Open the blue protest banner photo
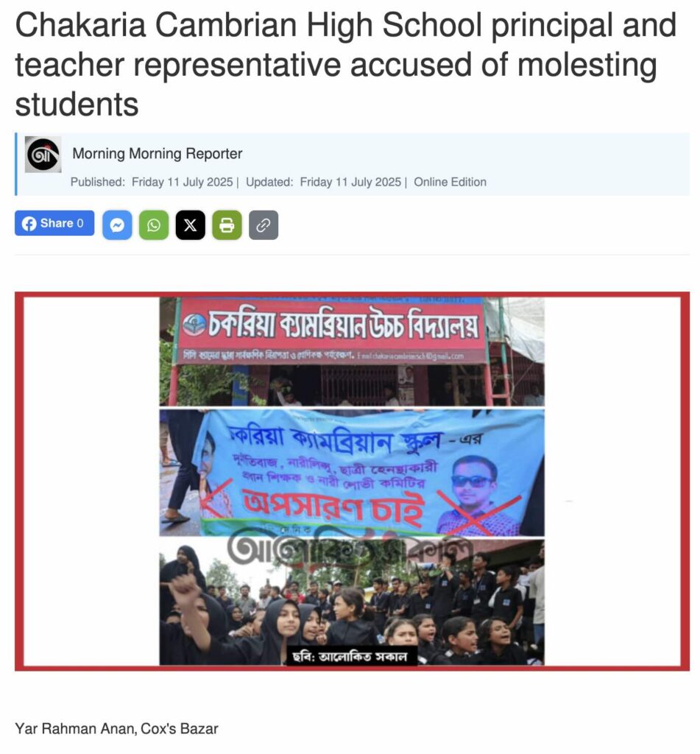This screenshot has width=700, height=754. [352, 473]
